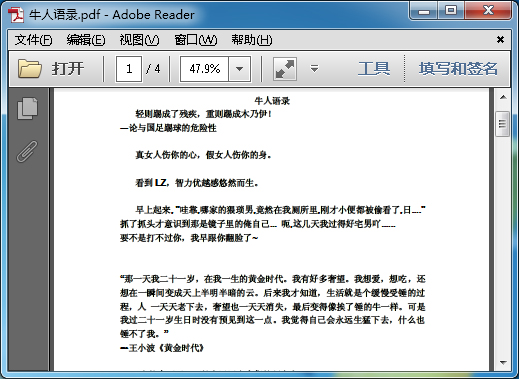
Task: Open the 视图(V) menu
Action: [x=139, y=40]
